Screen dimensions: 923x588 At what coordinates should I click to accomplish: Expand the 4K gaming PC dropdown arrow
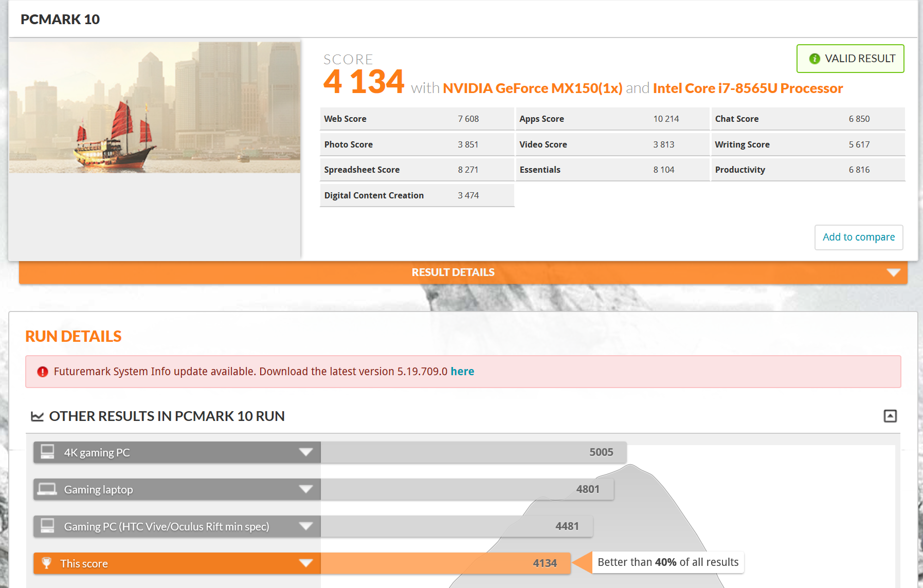(306, 452)
